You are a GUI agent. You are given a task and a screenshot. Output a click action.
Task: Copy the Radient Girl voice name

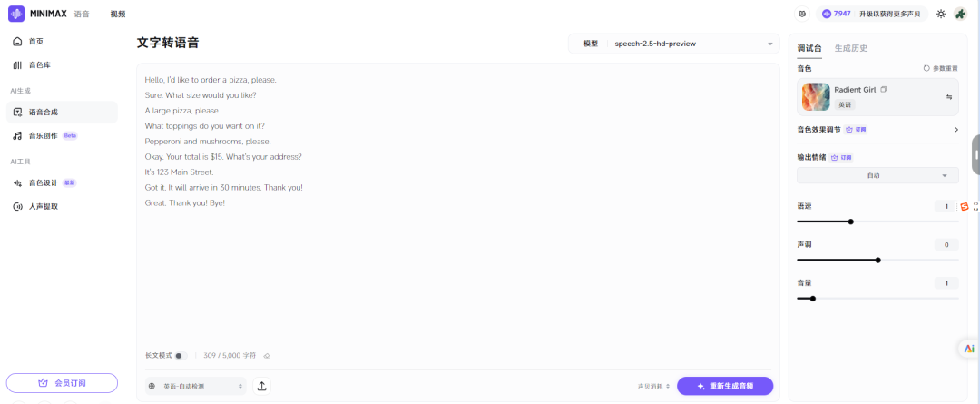(x=883, y=90)
